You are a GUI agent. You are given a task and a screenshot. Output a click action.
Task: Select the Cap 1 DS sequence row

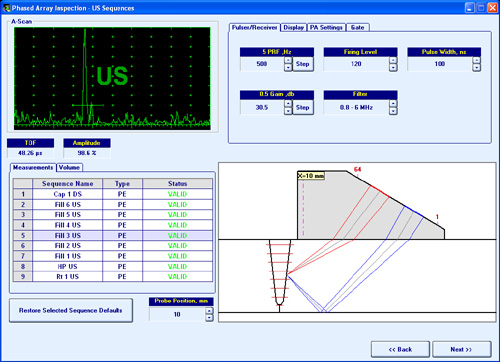pos(113,194)
